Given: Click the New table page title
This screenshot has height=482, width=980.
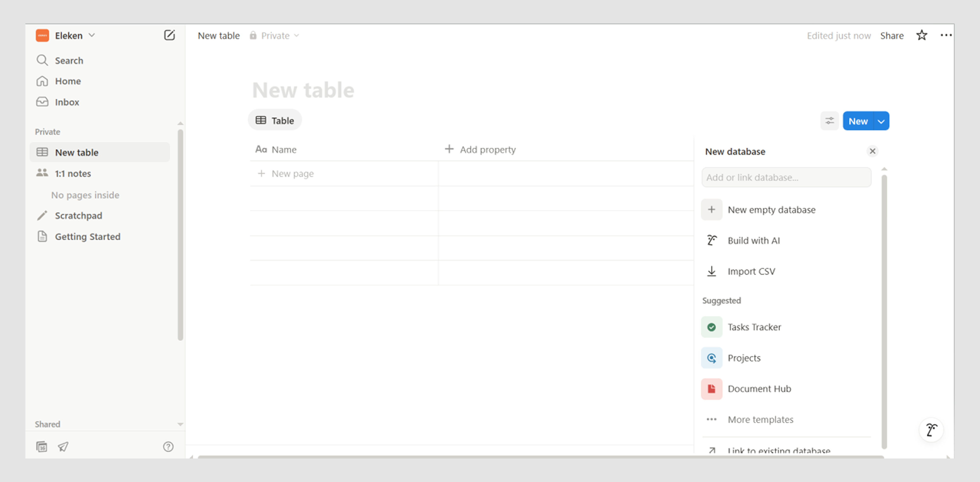Looking at the screenshot, I should 303,90.
